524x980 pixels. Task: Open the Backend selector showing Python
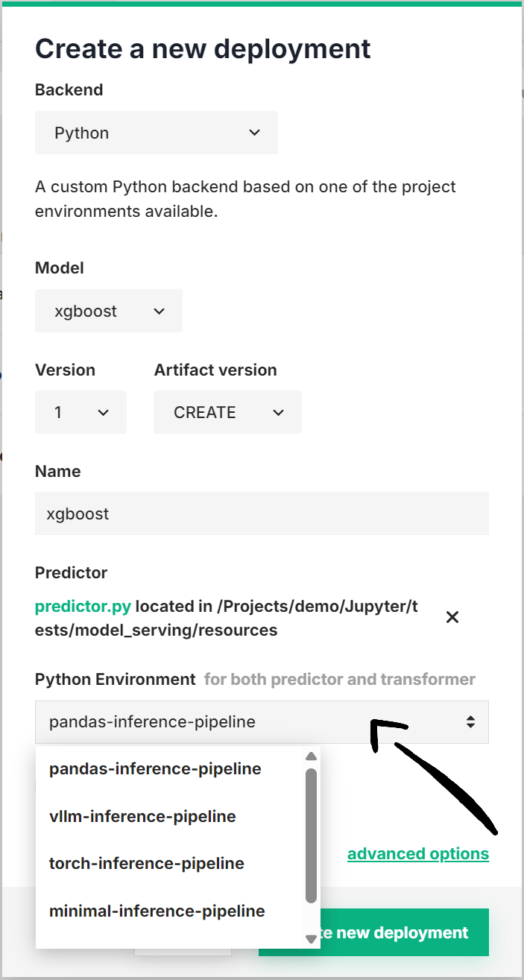pyautogui.click(x=156, y=132)
